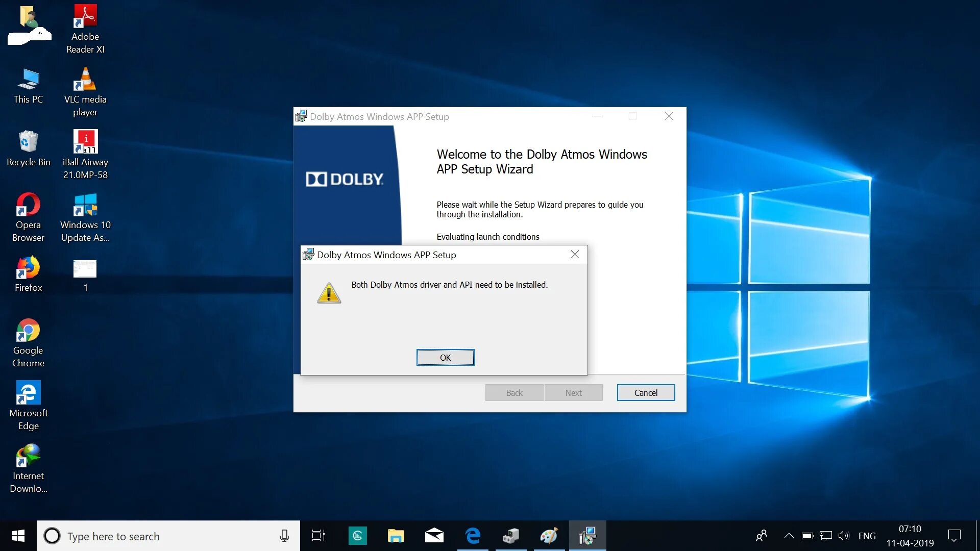The width and height of the screenshot is (980, 551).
Task: Open the volume control in the system tray
Action: (843, 536)
